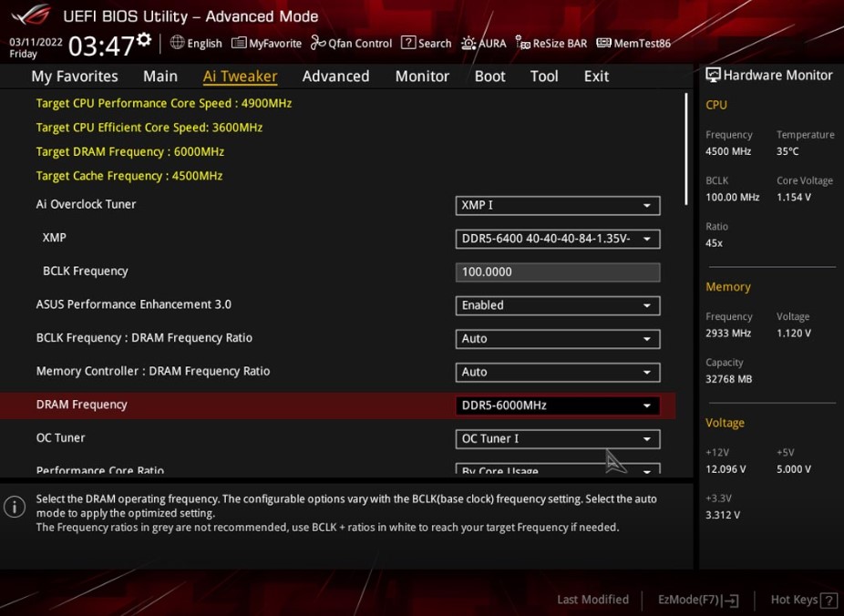Image resolution: width=844 pixels, height=616 pixels.
Task: Click the +3.3V reading 3.312 V
Action: pyautogui.click(x=723, y=515)
